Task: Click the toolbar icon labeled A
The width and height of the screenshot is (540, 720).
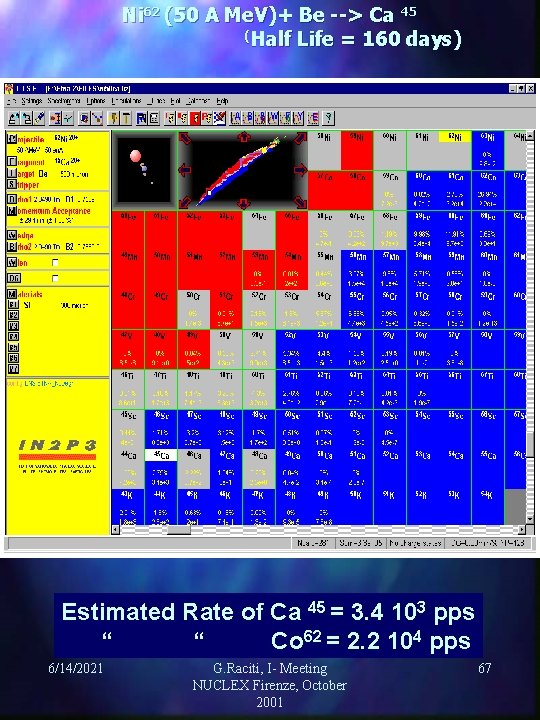Action: (x=236, y=118)
